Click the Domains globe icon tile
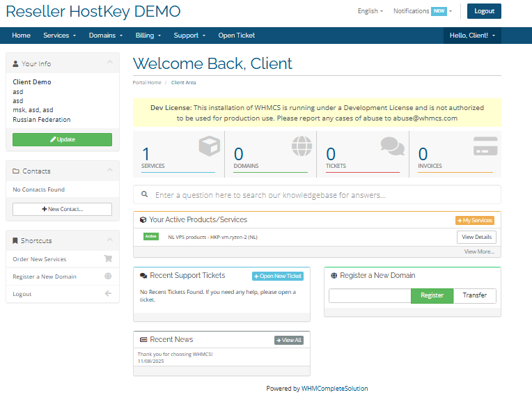 (x=301, y=147)
